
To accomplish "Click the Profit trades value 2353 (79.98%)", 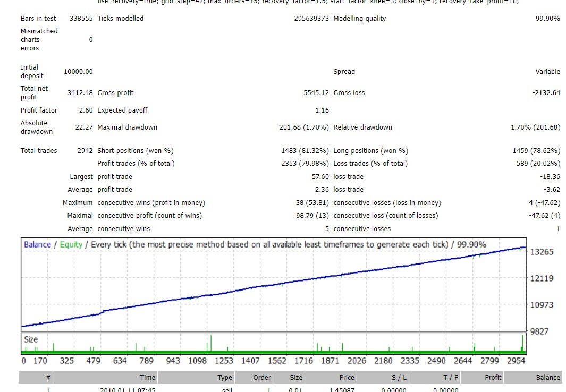I will pos(305,164).
